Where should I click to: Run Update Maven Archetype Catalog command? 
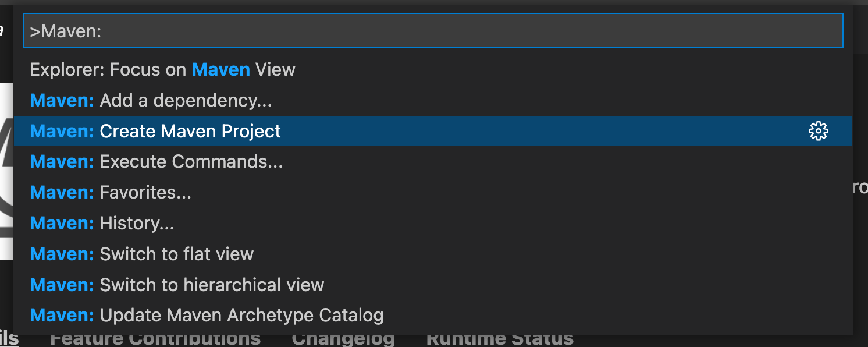click(x=207, y=316)
